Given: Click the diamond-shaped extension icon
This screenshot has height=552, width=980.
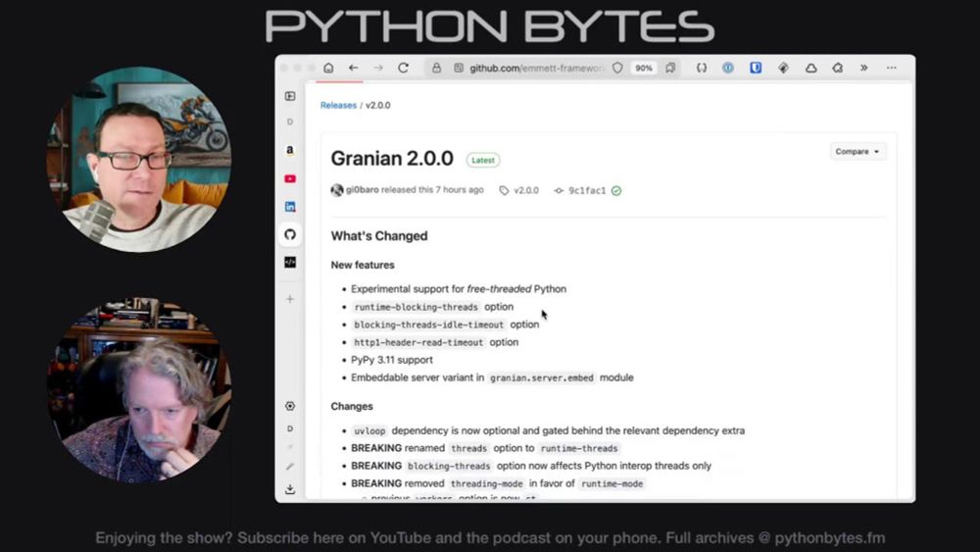Looking at the screenshot, I should [783, 68].
